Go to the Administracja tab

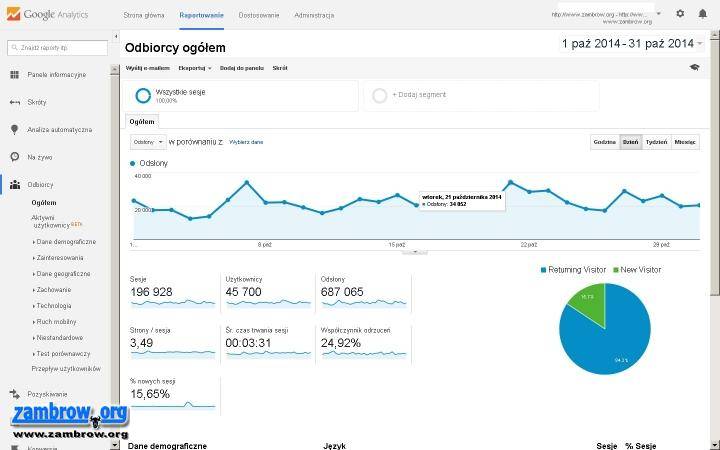[314, 16]
